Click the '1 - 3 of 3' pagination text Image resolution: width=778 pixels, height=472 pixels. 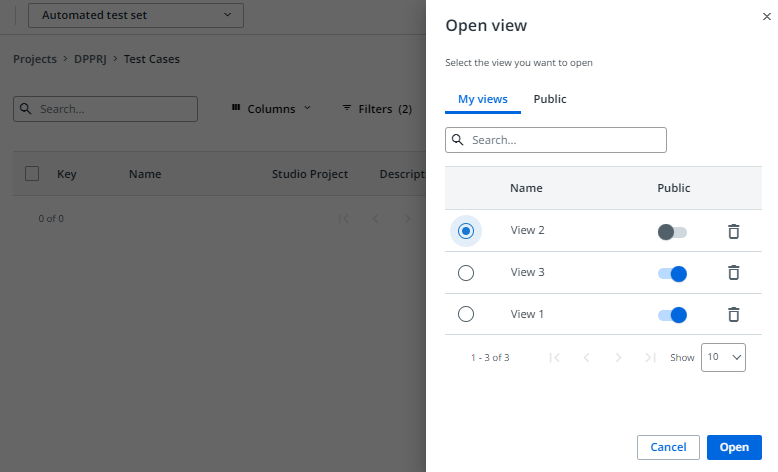pos(490,357)
